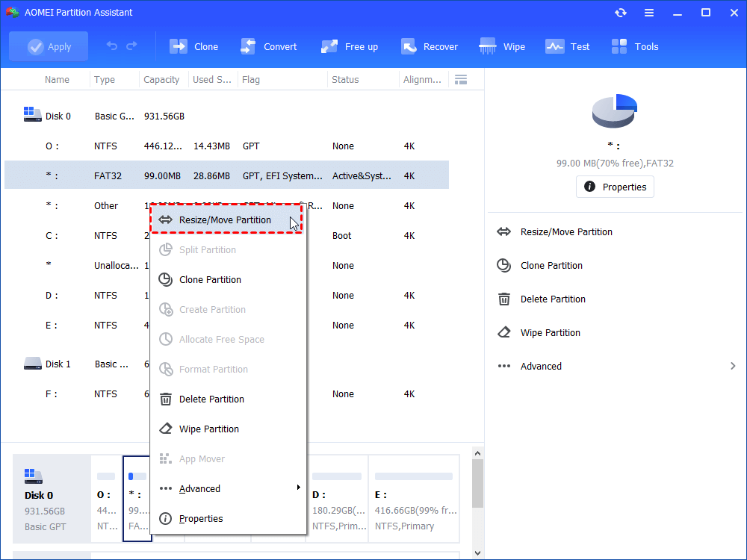Image resolution: width=747 pixels, height=560 pixels.
Task: Click the E: partition block in disk map
Action: click(414, 499)
